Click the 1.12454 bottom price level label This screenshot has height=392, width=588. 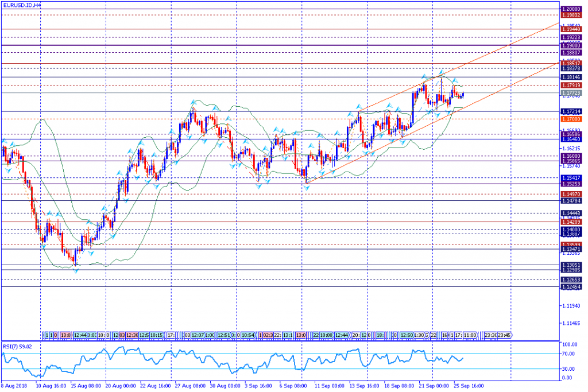571,286
